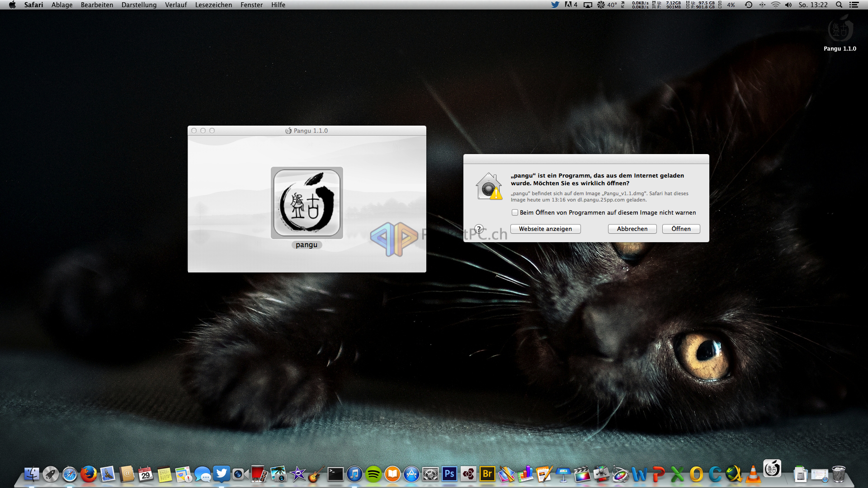Open the green X Excel icon in the Dock
Viewport: 868px width, 488px height.
(x=677, y=474)
